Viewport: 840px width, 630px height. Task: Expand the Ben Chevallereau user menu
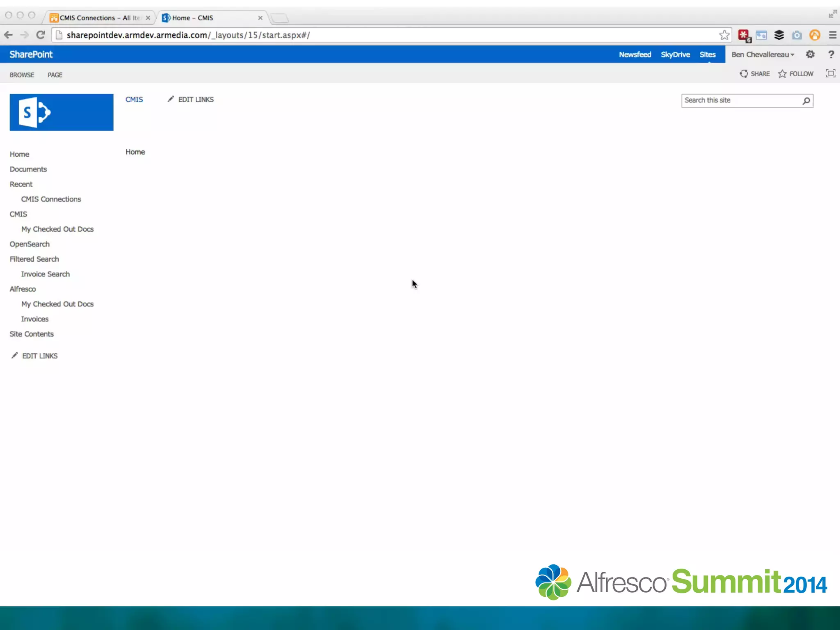click(x=763, y=55)
